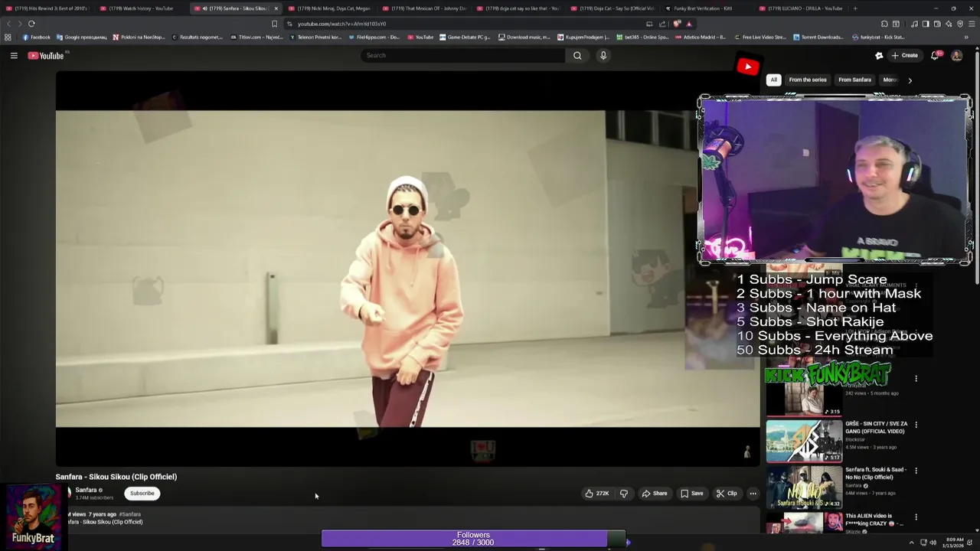This screenshot has width=980, height=551.
Task: Select the From the series chip
Action: [x=808, y=80]
